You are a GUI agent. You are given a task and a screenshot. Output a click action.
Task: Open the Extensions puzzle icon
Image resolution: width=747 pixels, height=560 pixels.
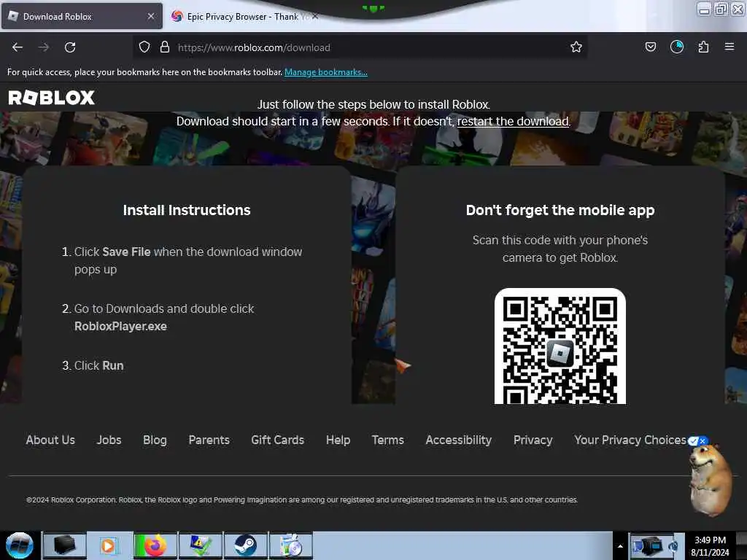click(703, 47)
